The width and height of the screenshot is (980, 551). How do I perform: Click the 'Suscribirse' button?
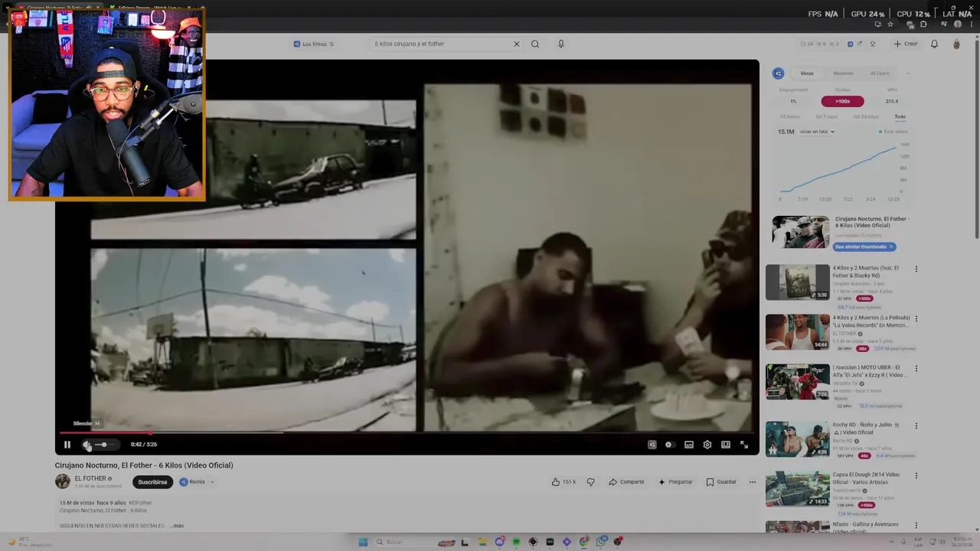click(x=152, y=482)
